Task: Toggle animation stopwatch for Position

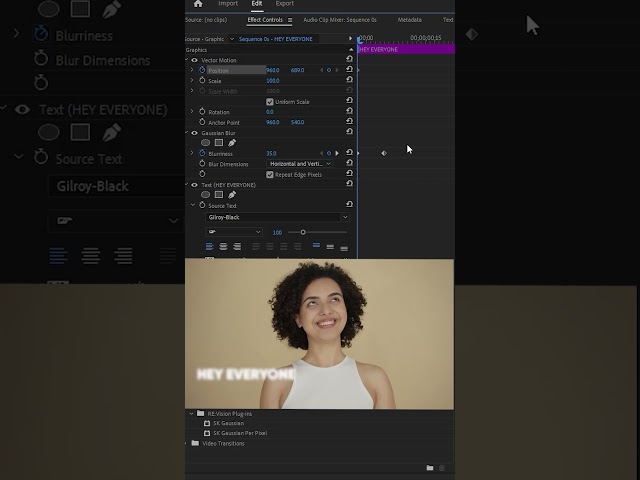Action: [202, 70]
